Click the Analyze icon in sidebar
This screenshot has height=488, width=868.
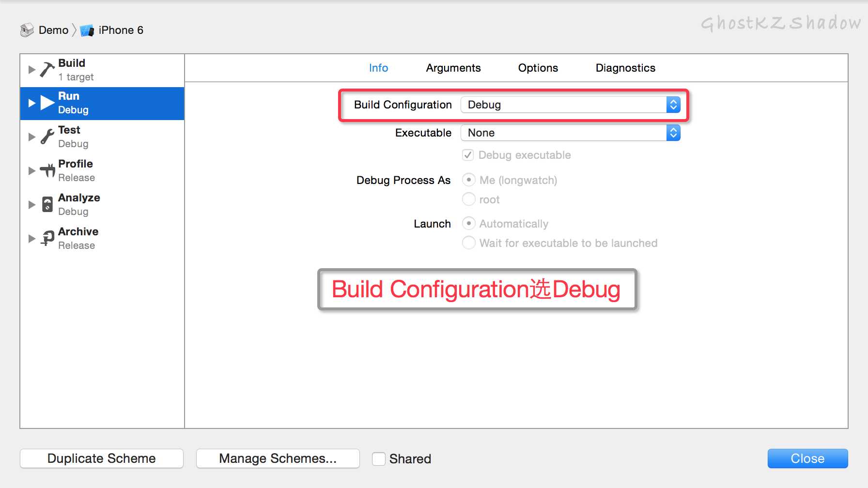pos(47,204)
